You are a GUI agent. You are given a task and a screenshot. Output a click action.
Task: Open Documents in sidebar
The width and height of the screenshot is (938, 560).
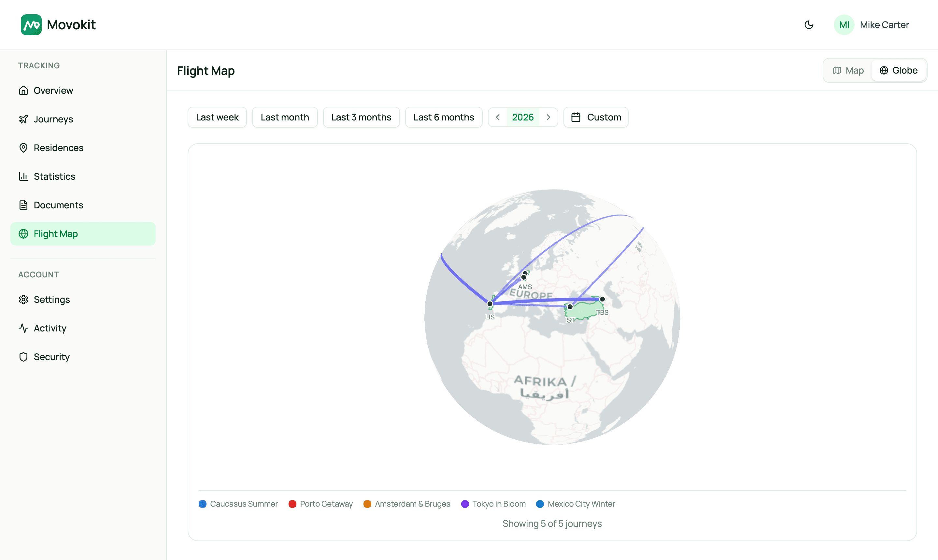[83, 205]
